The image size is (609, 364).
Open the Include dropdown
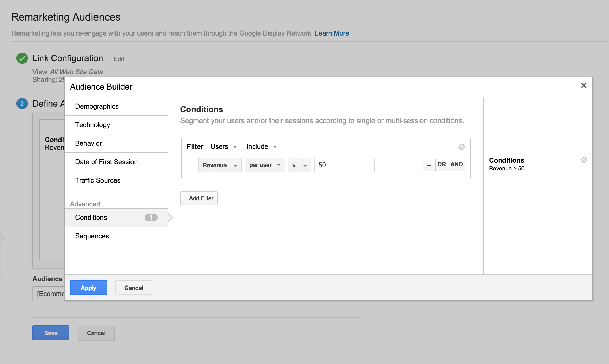pyautogui.click(x=261, y=147)
